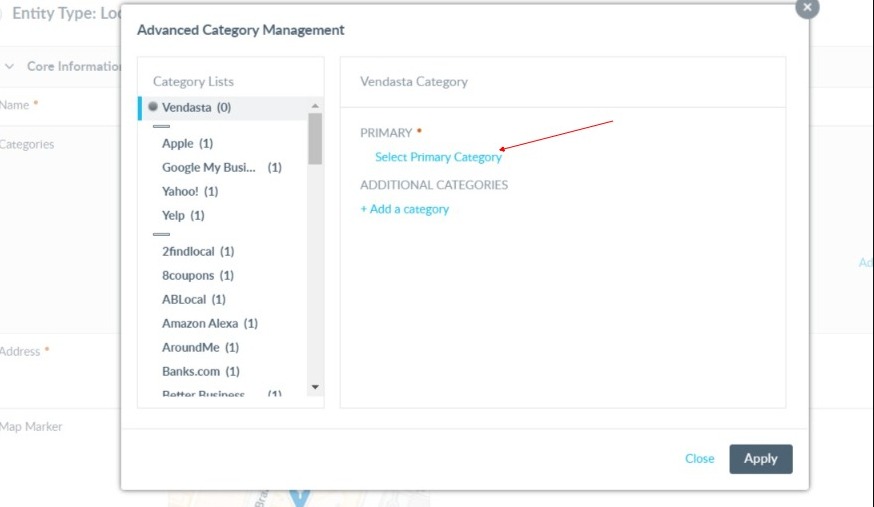Close the dialog with the X icon
Image resolution: width=874 pixels, height=507 pixels.
(807, 7)
